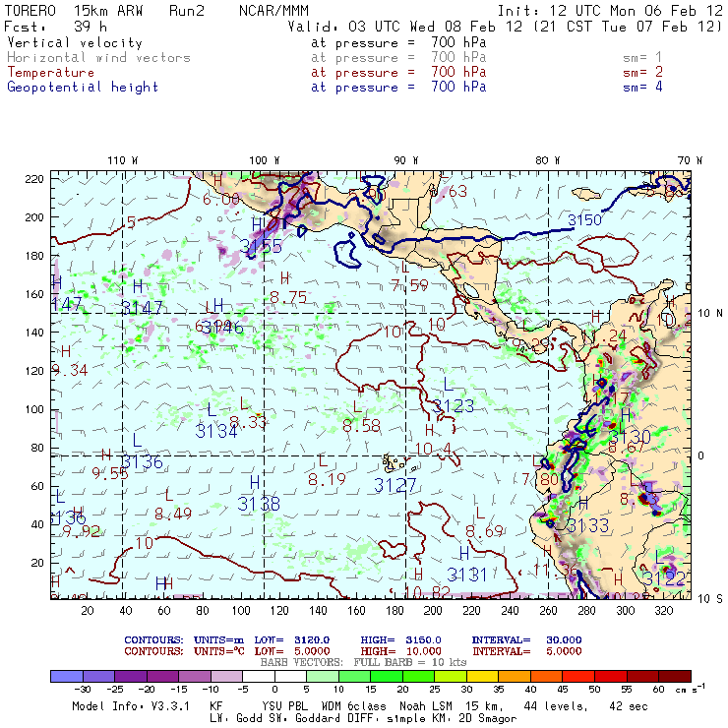Select the 'Model Info: V3.3.1' footer text

tap(131, 706)
